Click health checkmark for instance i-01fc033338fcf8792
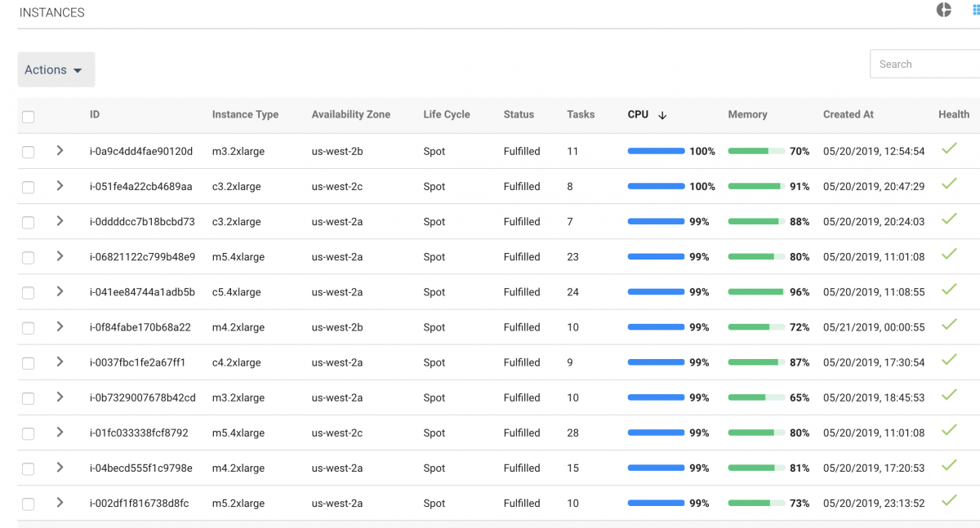 point(948,431)
